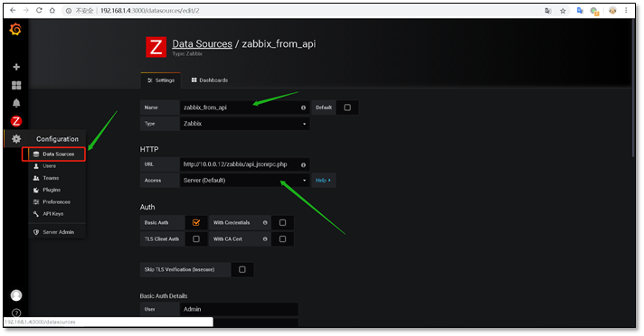Viewport: 644px width, 336px height.
Task: Open the Dashboards grid icon in sidebar
Action: [x=16, y=85]
